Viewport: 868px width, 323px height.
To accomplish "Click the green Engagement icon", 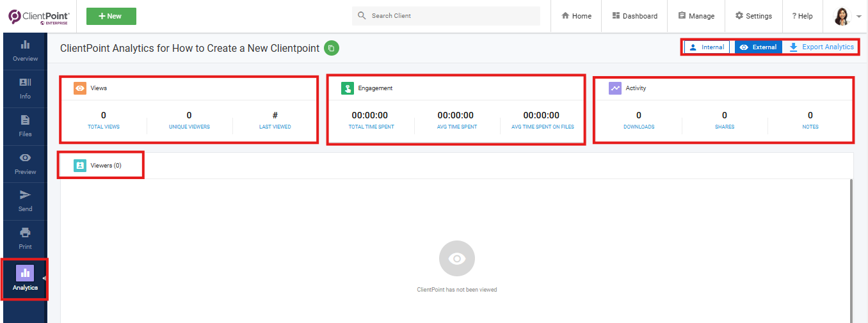I will point(348,88).
